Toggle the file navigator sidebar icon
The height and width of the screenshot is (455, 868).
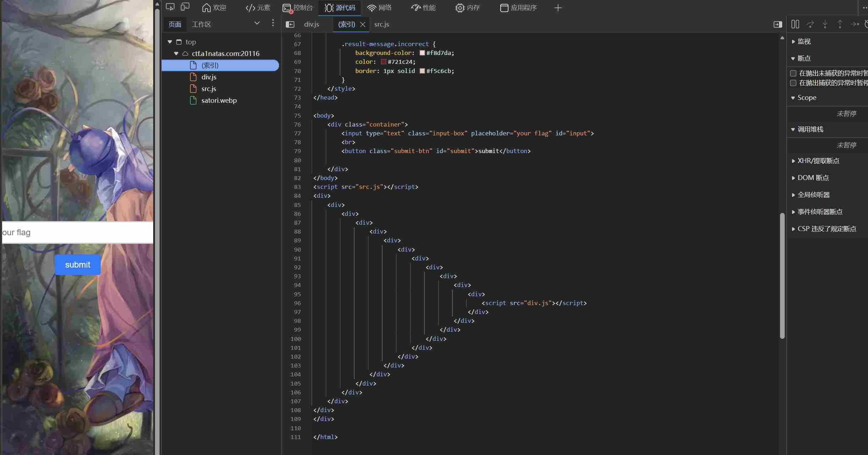tap(290, 24)
